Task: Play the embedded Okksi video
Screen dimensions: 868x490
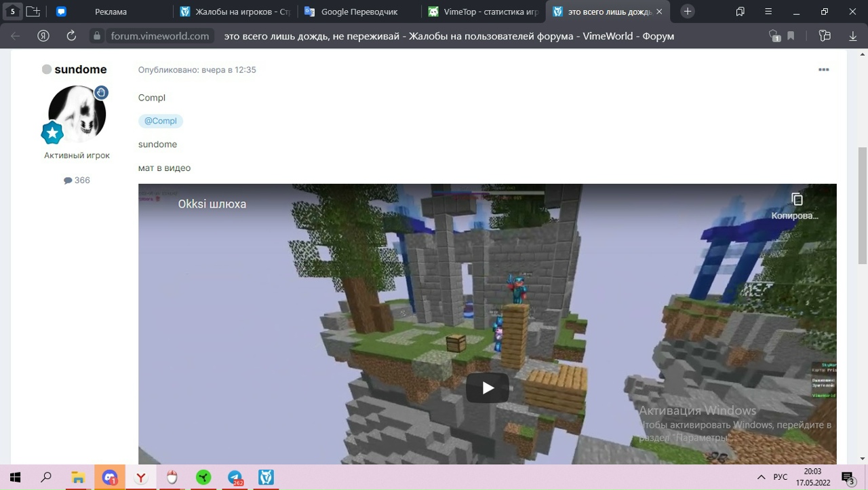Action: [487, 388]
